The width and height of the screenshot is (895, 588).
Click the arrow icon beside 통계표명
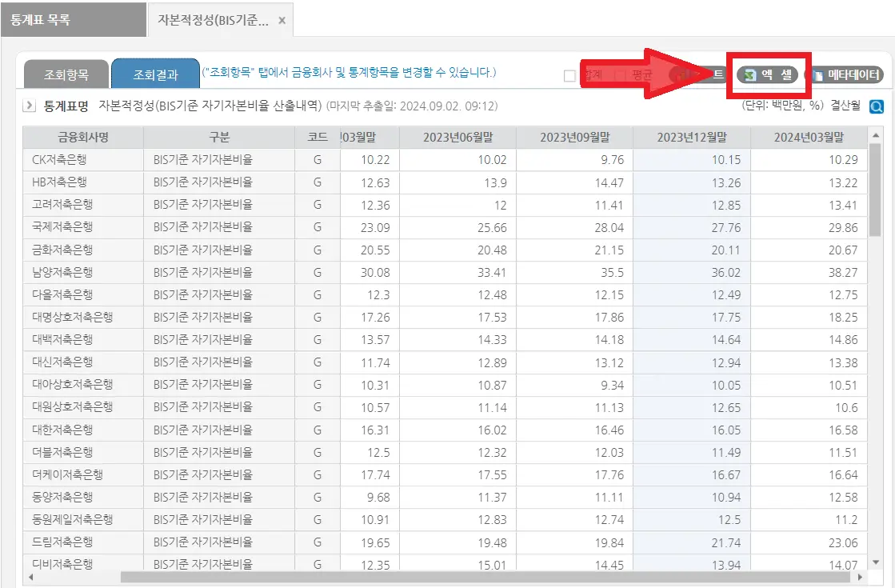click(30, 104)
